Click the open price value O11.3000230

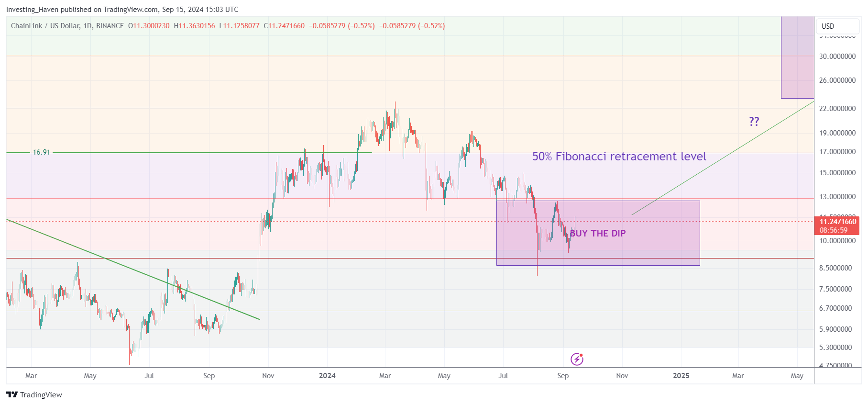[149, 26]
